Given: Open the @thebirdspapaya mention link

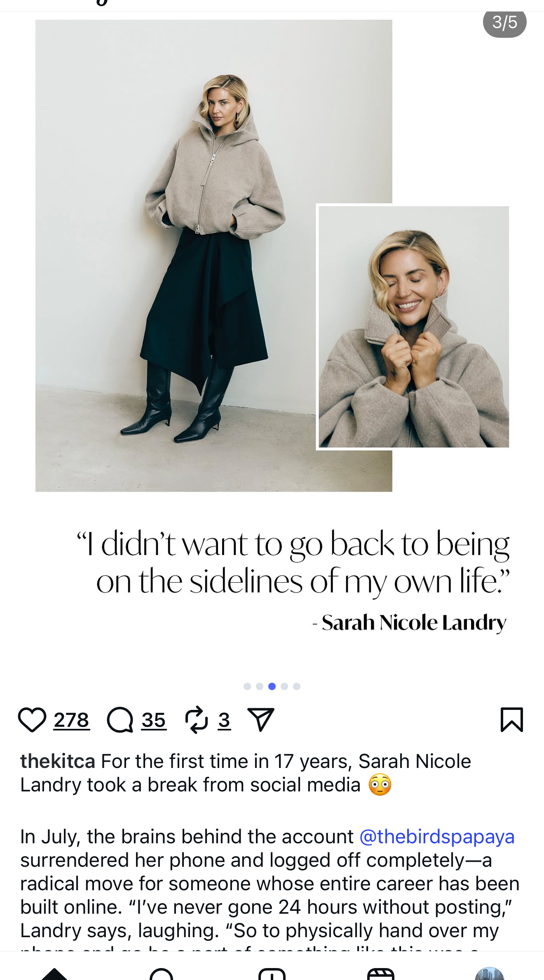Looking at the screenshot, I should [437, 837].
